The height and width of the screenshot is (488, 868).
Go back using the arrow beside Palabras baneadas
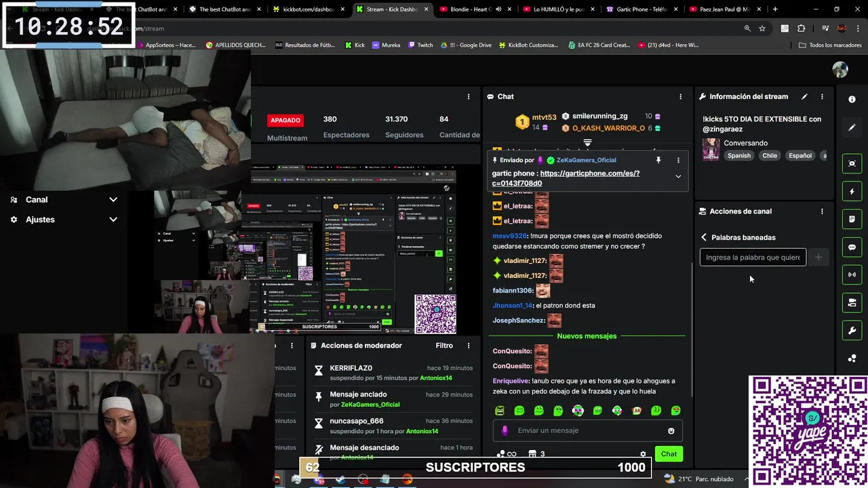[704, 237]
